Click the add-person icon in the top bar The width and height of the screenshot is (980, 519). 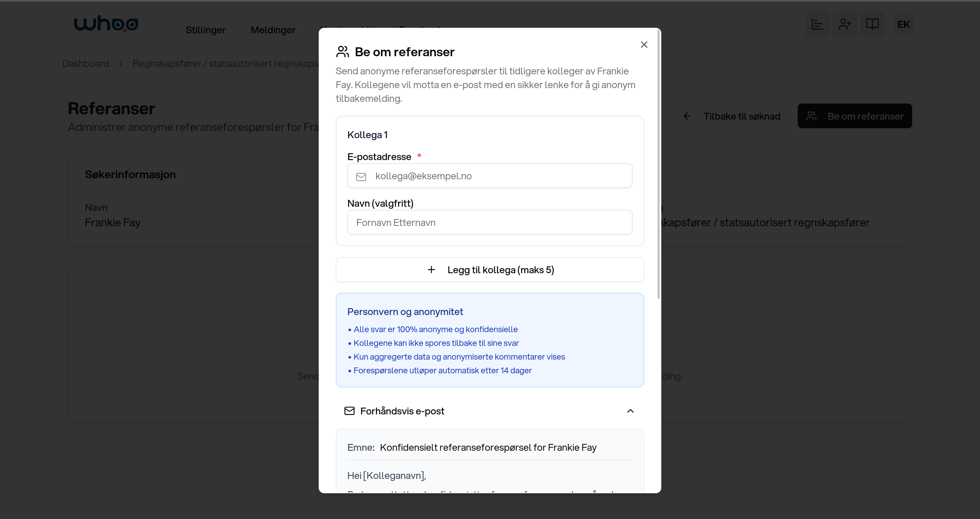click(845, 24)
